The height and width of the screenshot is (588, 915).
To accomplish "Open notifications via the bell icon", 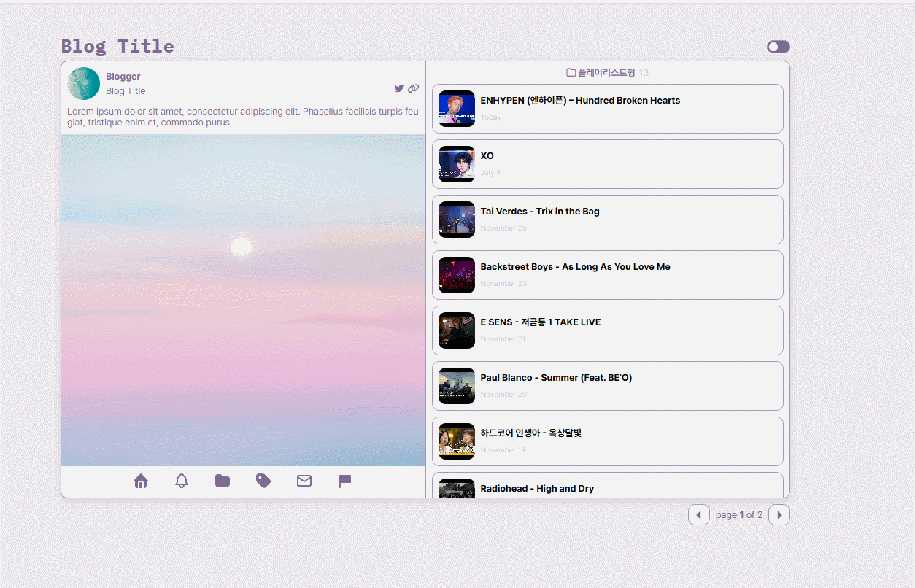I will tap(182, 481).
